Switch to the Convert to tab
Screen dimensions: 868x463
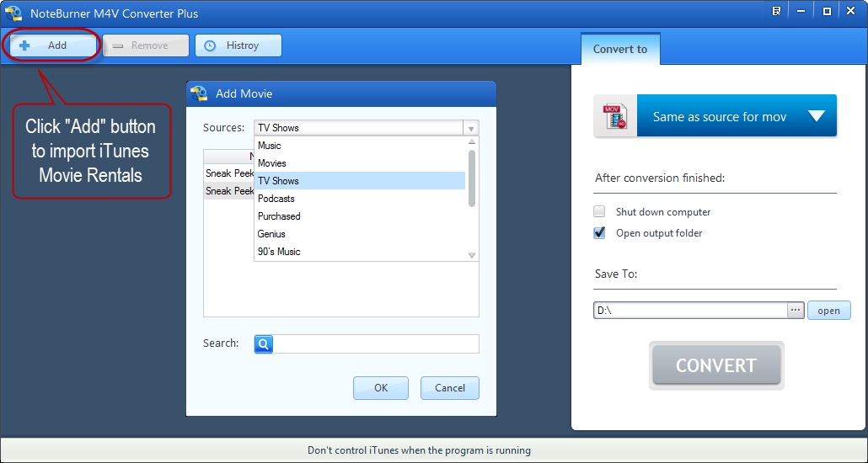(x=620, y=49)
